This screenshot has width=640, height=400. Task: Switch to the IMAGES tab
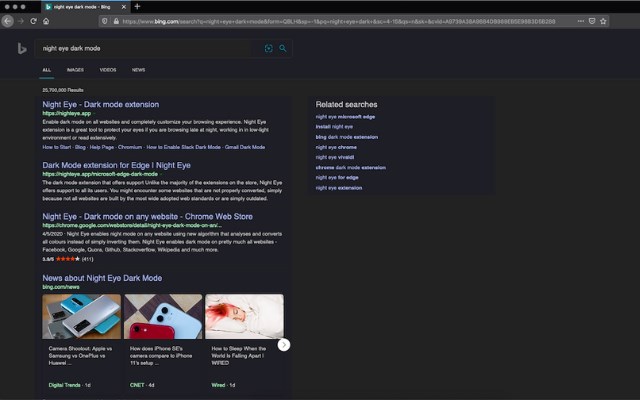[75, 70]
